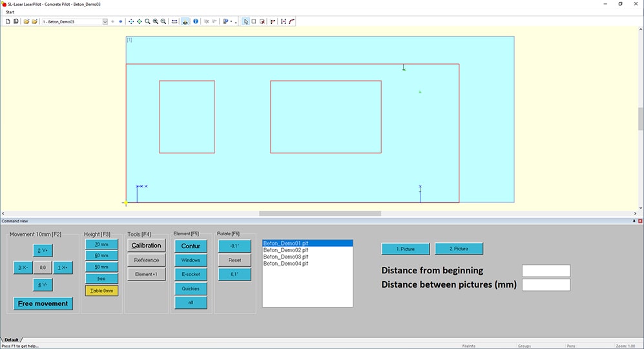The height and width of the screenshot is (349, 644).
Task: Click the horizontal scrollbar thumb
Action: tap(320, 213)
